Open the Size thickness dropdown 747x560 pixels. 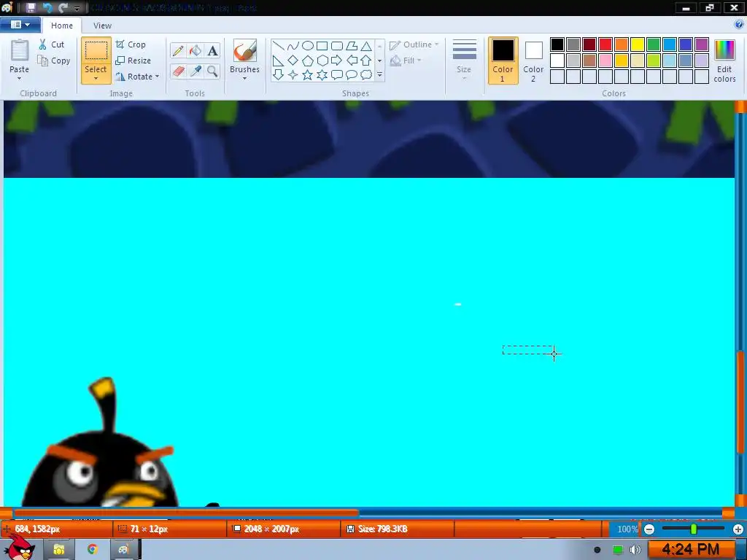(464, 60)
